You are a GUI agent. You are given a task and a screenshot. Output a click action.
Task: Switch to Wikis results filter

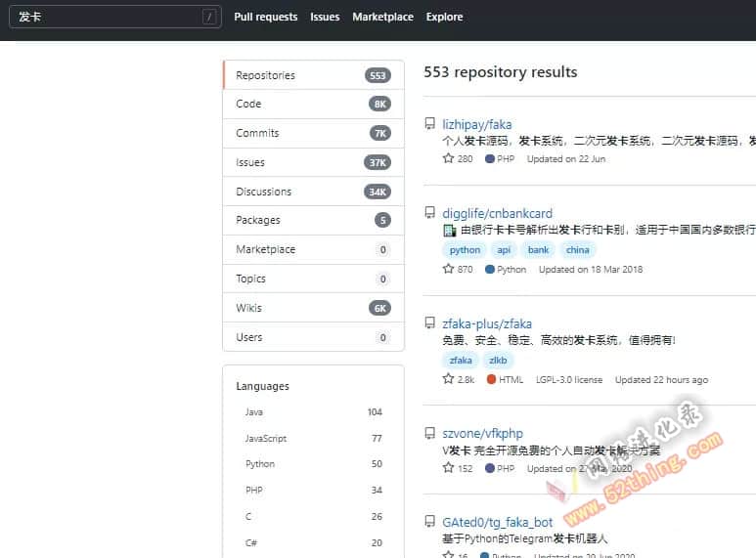[313, 308]
